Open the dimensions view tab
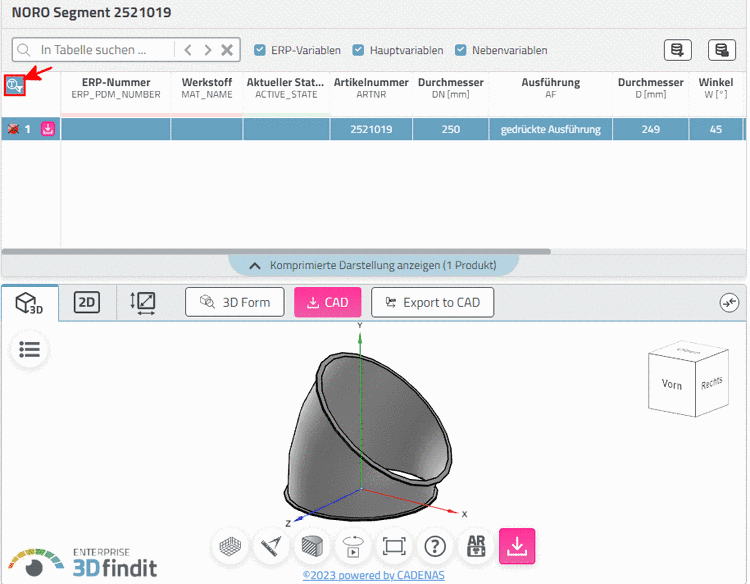The image size is (750, 584). [143, 303]
